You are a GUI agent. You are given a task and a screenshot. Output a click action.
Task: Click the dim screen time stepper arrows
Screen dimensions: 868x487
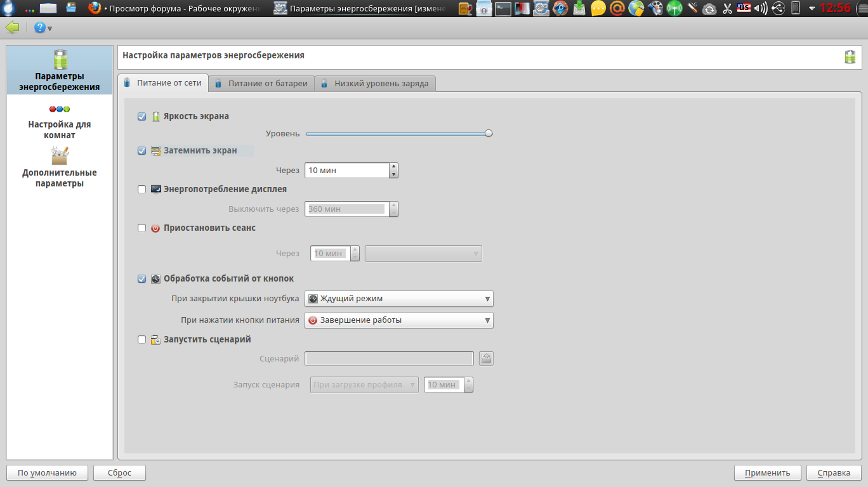coord(393,171)
